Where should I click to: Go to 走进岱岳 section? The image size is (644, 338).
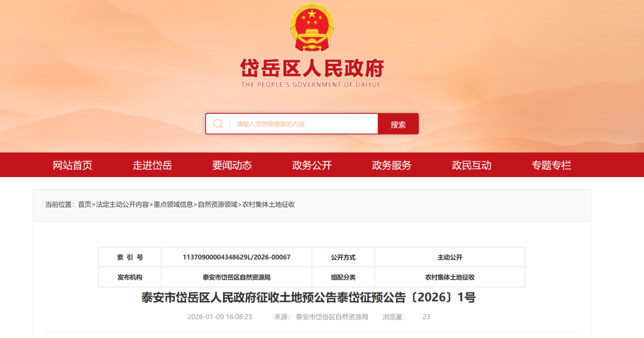click(152, 165)
